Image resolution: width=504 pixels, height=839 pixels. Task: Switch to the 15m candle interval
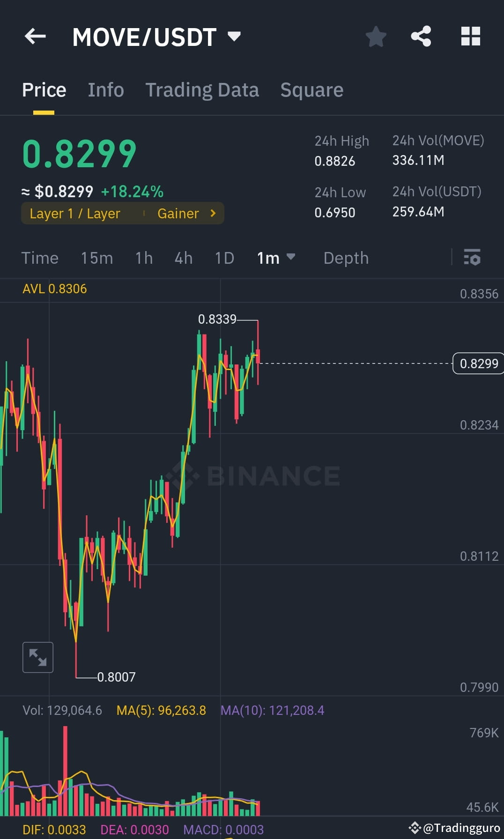click(96, 258)
